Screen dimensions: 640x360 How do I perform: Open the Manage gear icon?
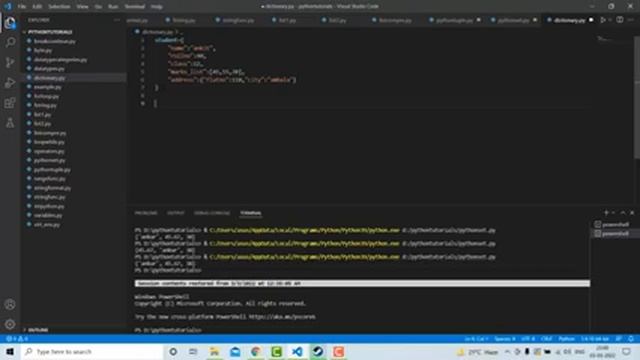point(10,324)
